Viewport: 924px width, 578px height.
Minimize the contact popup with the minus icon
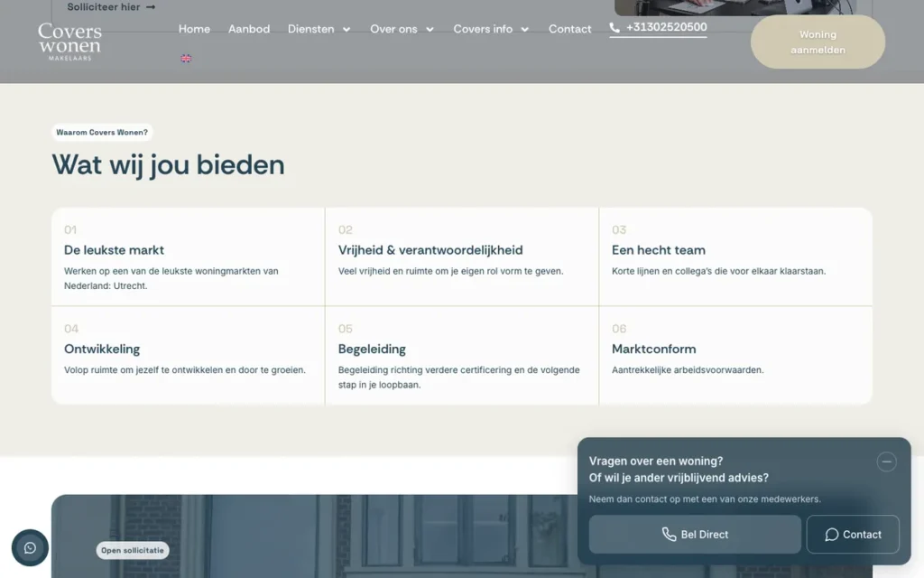pos(886,461)
